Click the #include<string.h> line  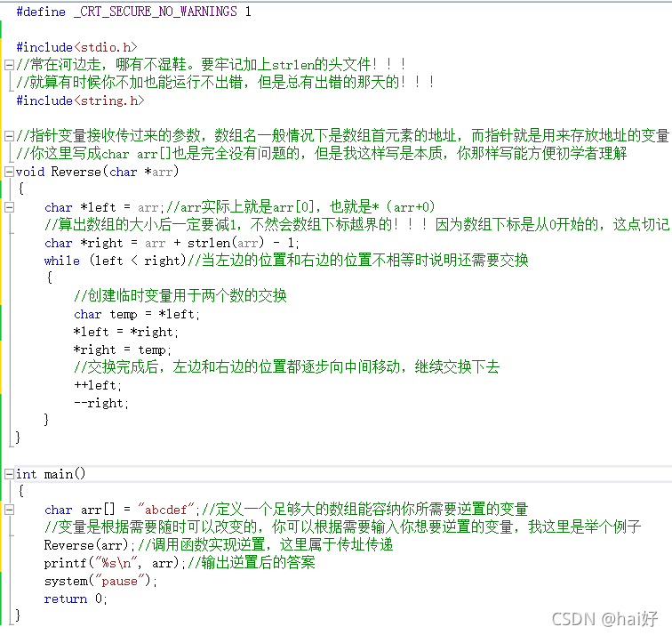[x=80, y=100]
